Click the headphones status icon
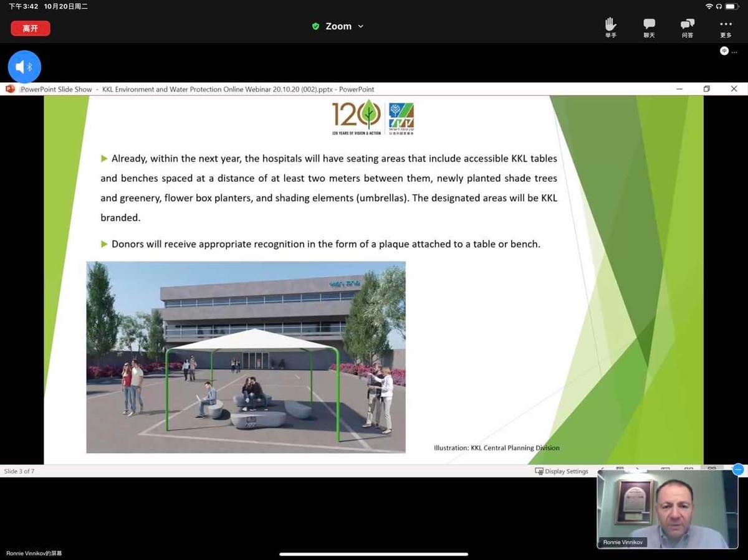This screenshot has height=560, width=748. 719,6
